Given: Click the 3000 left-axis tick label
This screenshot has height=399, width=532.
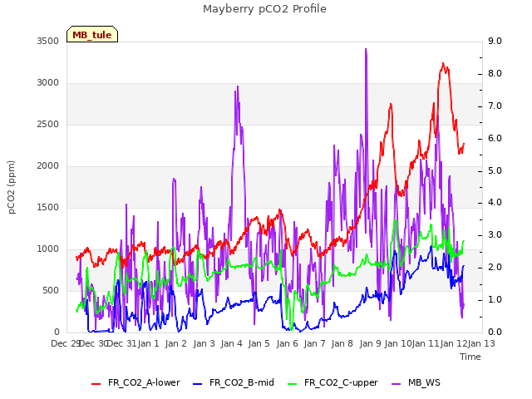Looking at the screenshot, I should pyautogui.click(x=48, y=83).
